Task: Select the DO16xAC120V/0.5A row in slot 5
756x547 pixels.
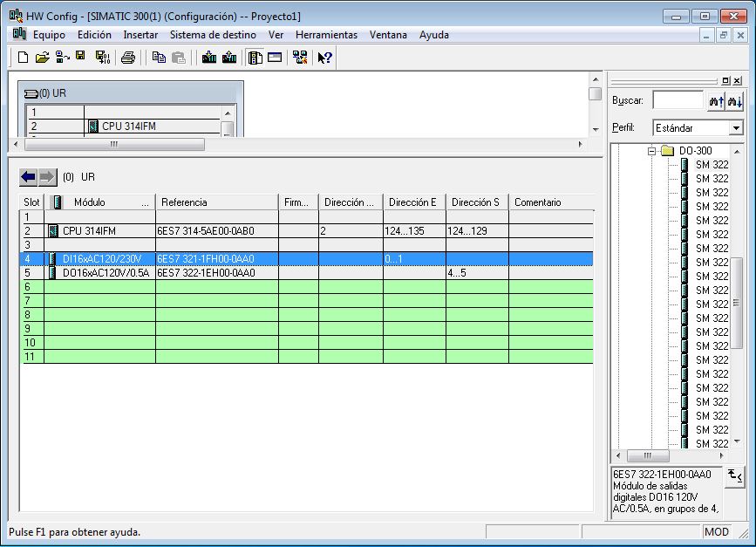Action: click(x=105, y=272)
